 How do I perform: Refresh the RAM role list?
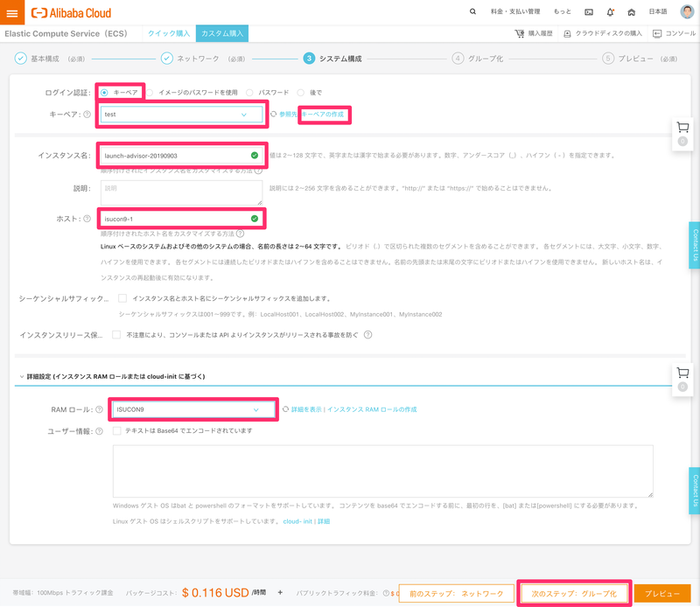click(286, 408)
